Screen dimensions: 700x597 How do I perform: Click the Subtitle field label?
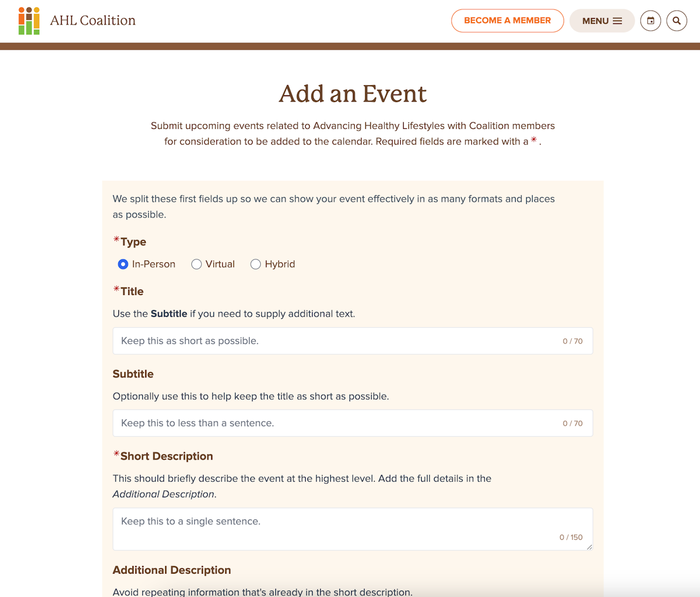(x=133, y=374)
